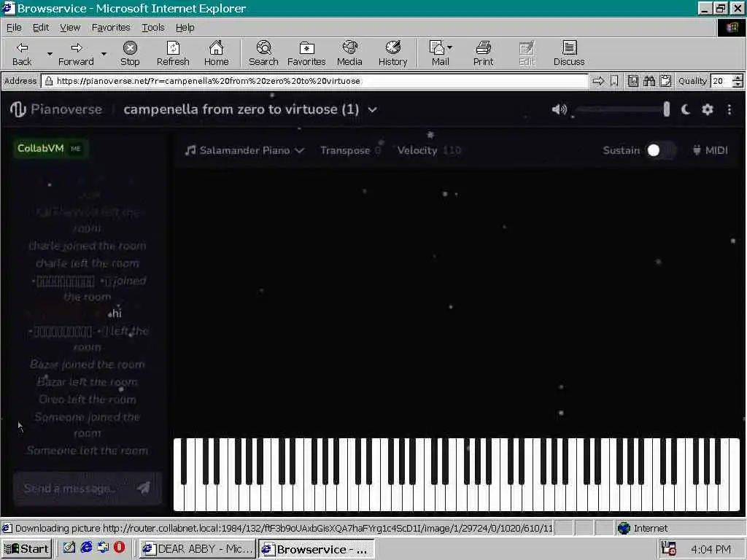
Task: Send the chat message with paper plane
Action: point(144,488)
